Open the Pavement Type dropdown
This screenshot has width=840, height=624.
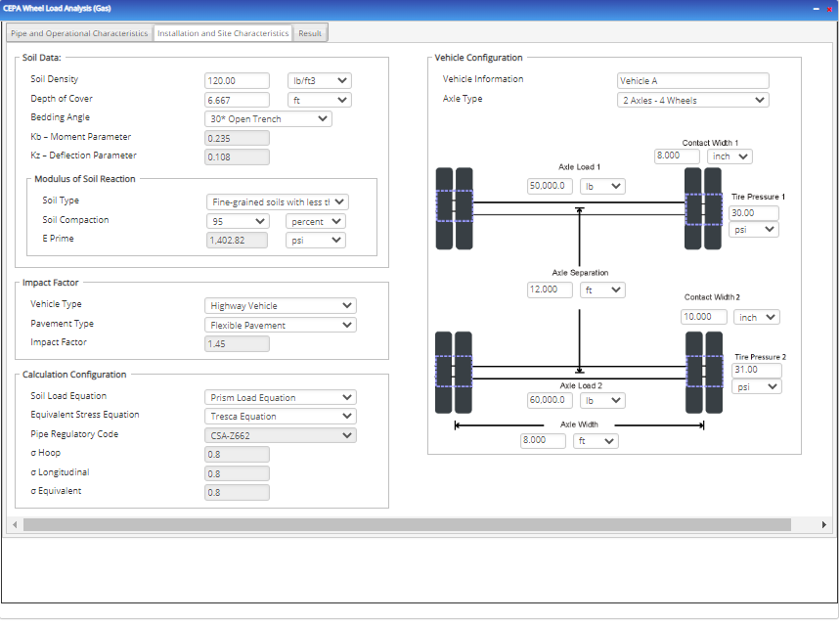point(280,324)
